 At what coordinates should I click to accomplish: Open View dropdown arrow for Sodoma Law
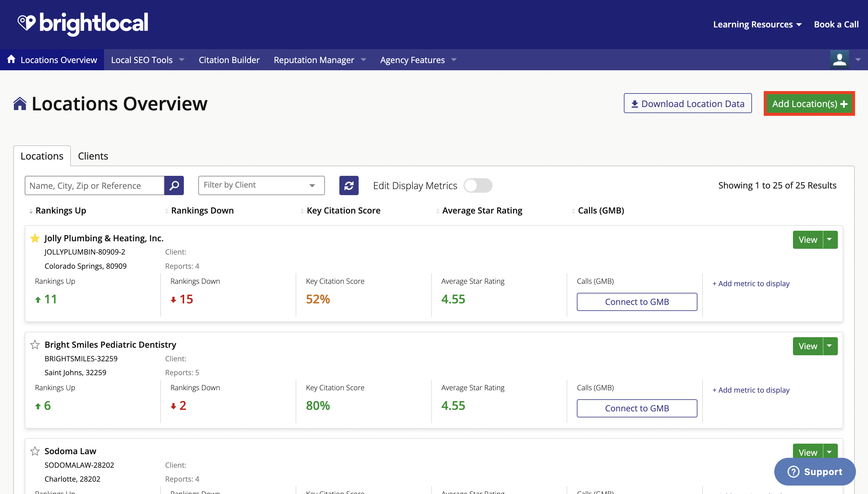pyautogui.click(x=830, y=452)
